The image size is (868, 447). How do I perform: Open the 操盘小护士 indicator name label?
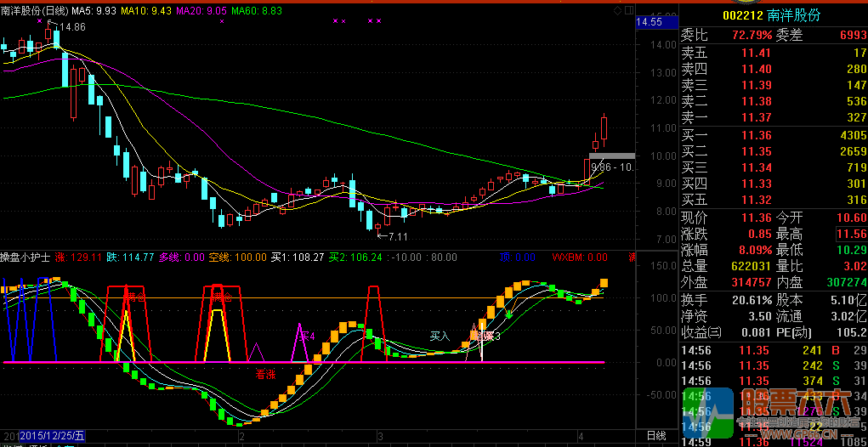coord(26,257)
